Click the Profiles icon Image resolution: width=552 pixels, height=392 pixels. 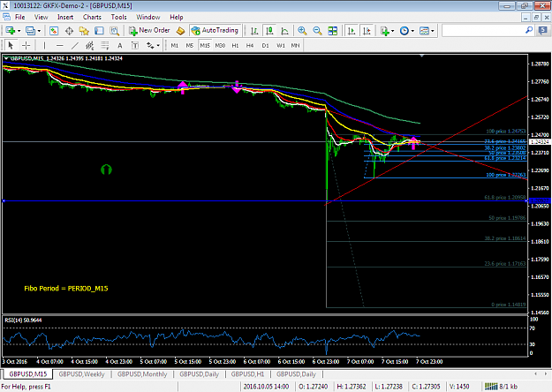click(30, 31)
